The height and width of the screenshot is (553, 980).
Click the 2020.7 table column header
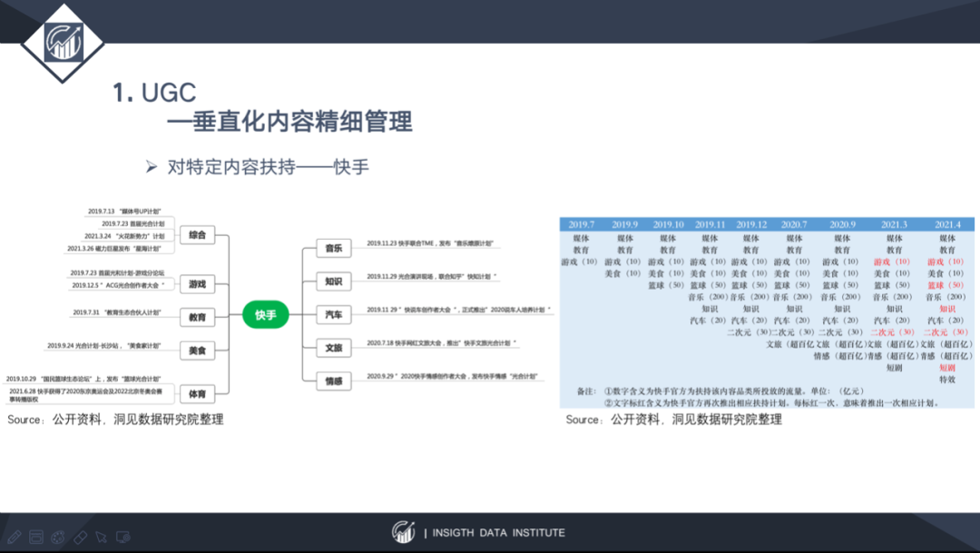794,224
